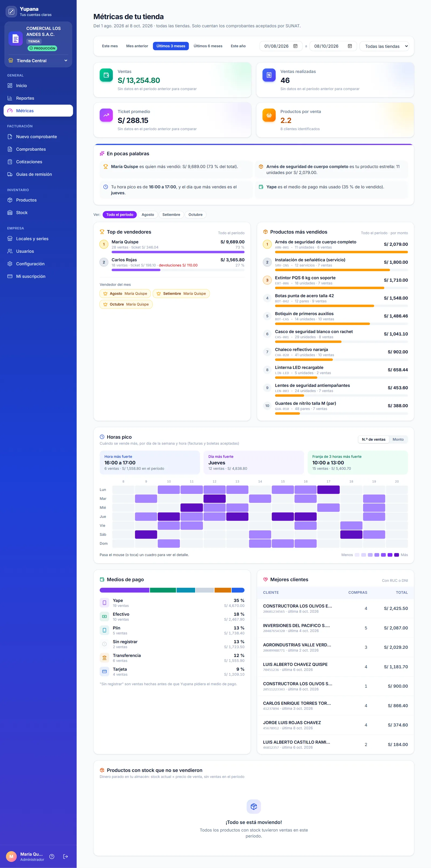Click the dark purple Lun 17h heatmap cell

[328, 490]
